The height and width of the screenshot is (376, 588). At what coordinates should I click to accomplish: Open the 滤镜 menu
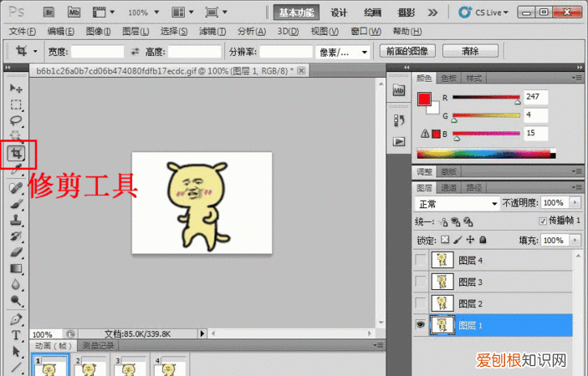pyautogui.click(x=211, y=31)
